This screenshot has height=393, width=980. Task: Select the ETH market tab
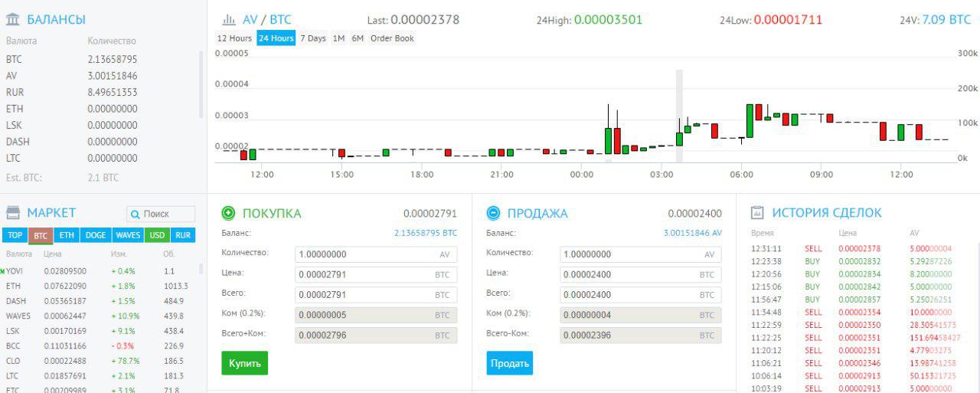point(67,235)
